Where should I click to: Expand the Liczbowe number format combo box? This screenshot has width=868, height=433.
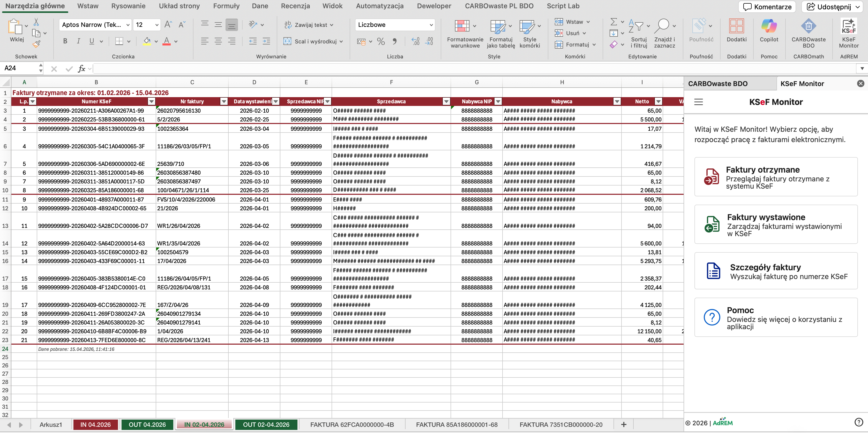pos(431,25)
